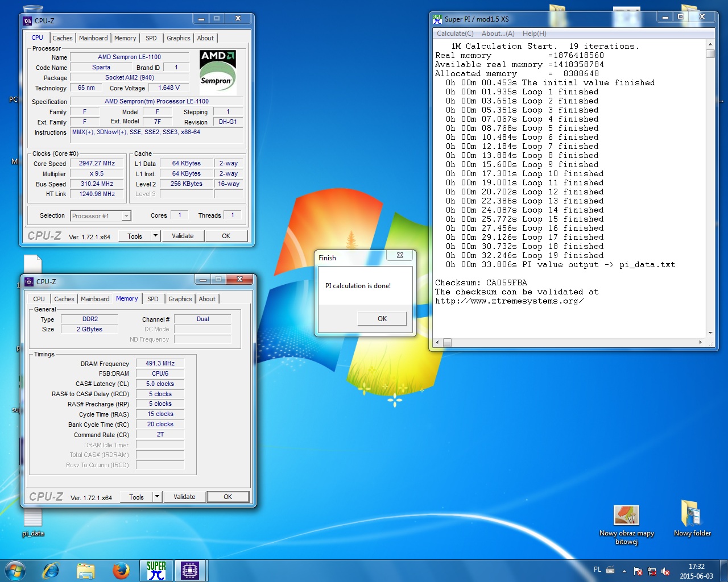Expand Tools arrow in upper CPU-Z window

point(155,236)
